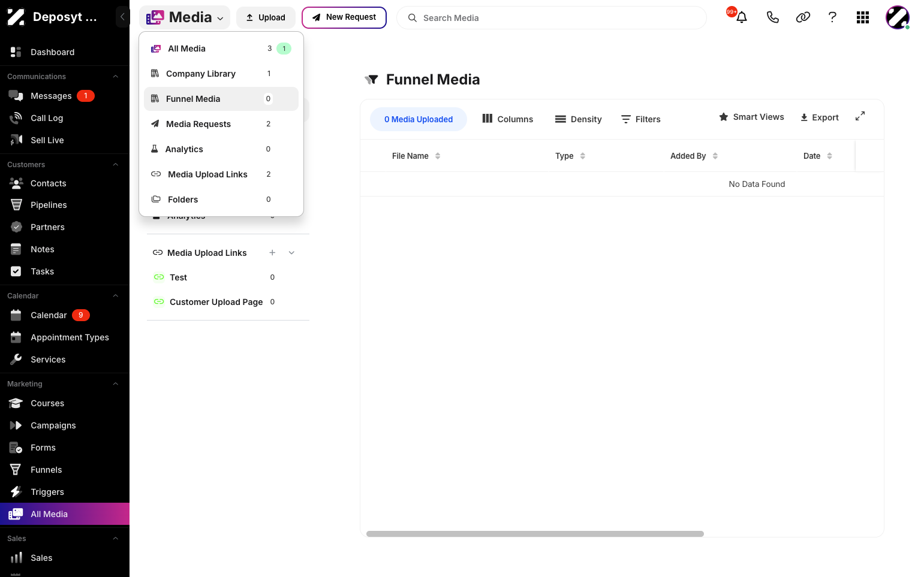Open the Media section dropdown
924x577 pixels.
pos(185,17)
